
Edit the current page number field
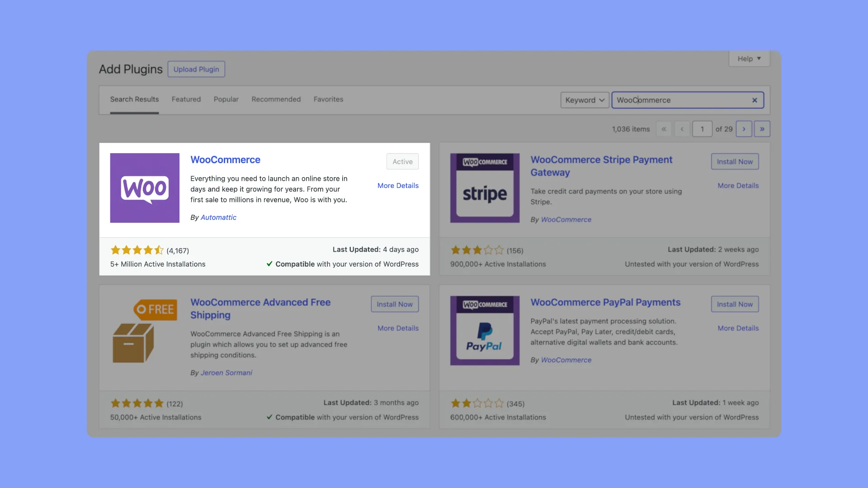(702, 129)
